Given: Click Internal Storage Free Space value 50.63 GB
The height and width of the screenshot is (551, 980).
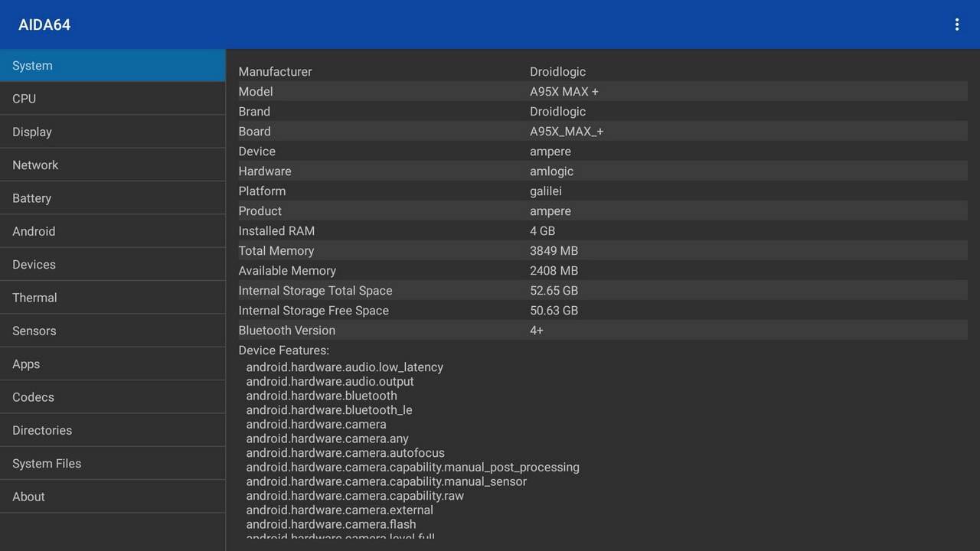Looking at the screenshot, I should point(554,311).
